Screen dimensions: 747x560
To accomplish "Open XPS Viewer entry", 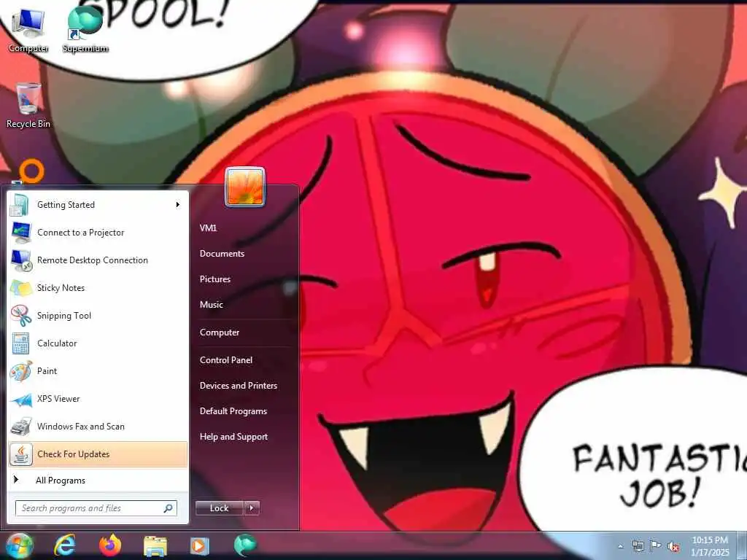I will pyautogui.click(x=98, y=399).
